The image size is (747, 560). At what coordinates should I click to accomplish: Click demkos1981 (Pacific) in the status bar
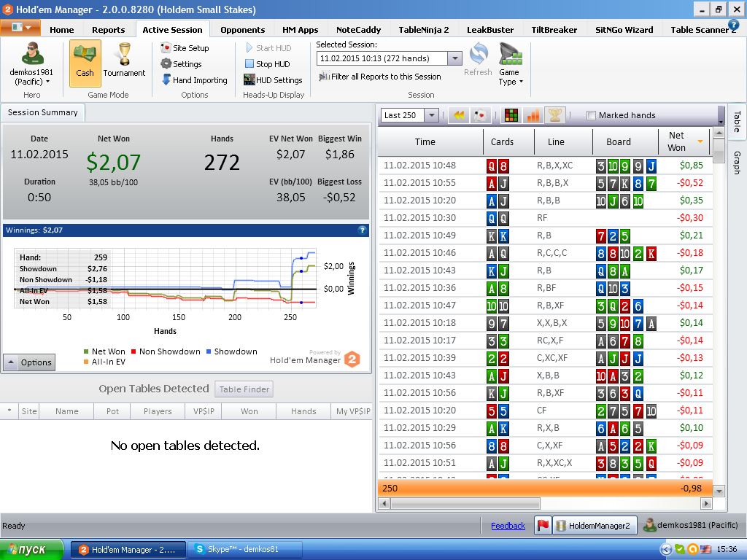(690, 525)
